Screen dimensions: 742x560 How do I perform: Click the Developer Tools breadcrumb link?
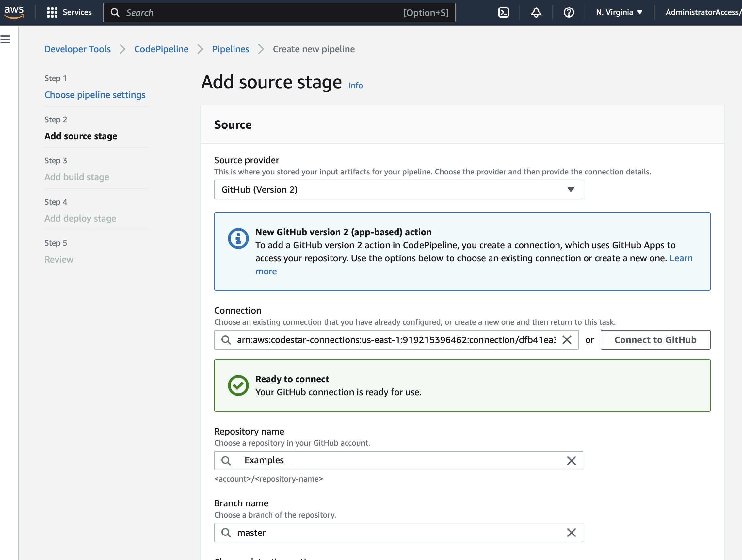(78, 48)
